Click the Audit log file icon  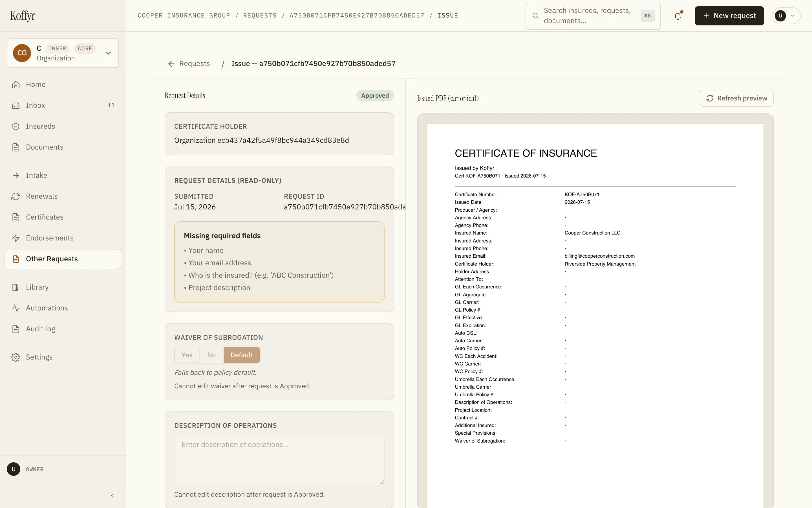16,329
